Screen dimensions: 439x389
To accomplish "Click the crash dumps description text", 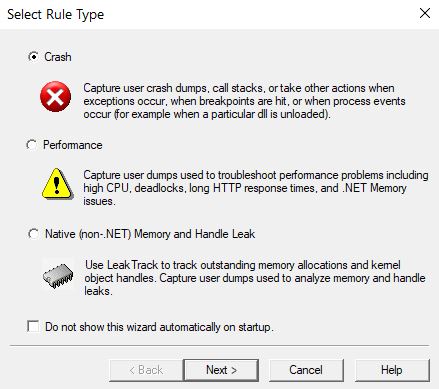I will click(x=244, y=101).
